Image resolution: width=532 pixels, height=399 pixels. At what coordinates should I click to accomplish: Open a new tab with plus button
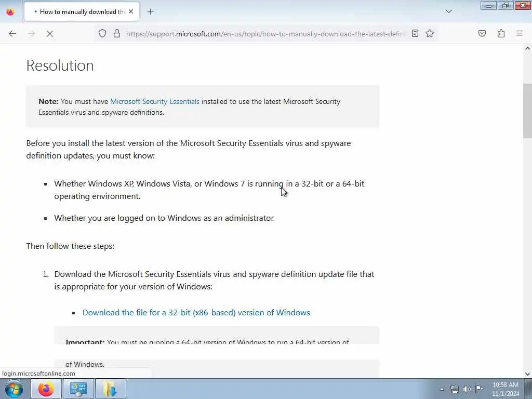point(150,12)
